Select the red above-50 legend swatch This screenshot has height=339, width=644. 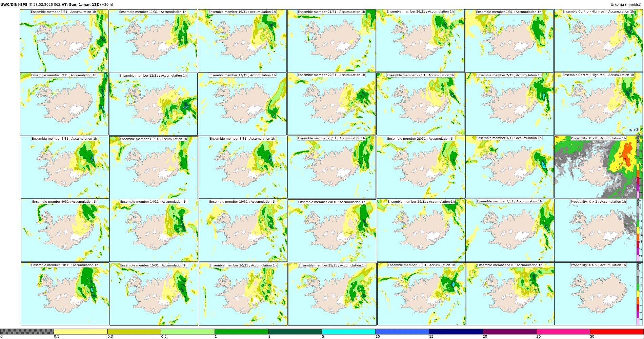[x=617, y=332]
